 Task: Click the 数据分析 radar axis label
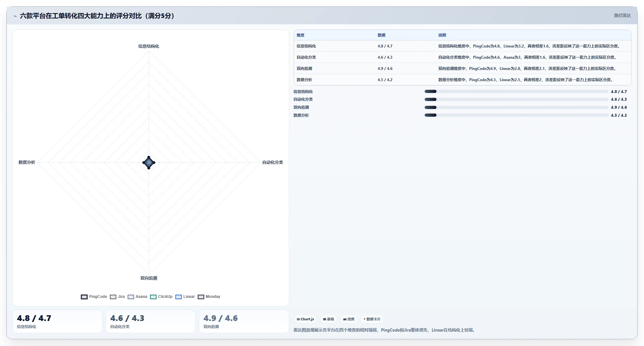point(27,162)
